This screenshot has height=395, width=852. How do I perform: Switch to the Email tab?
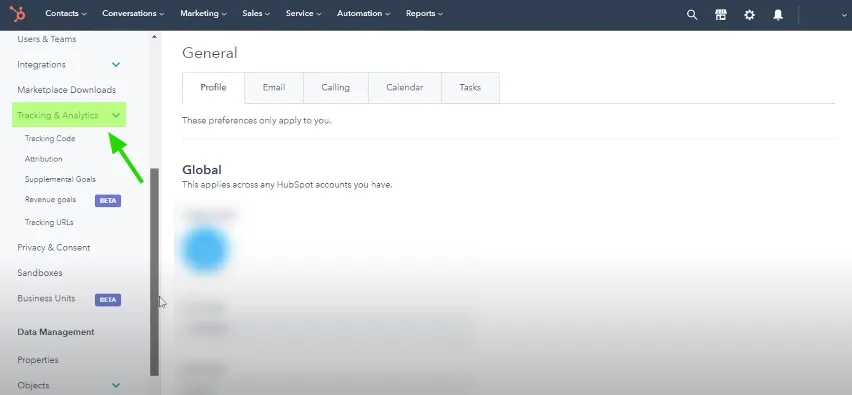coord(274,87)
